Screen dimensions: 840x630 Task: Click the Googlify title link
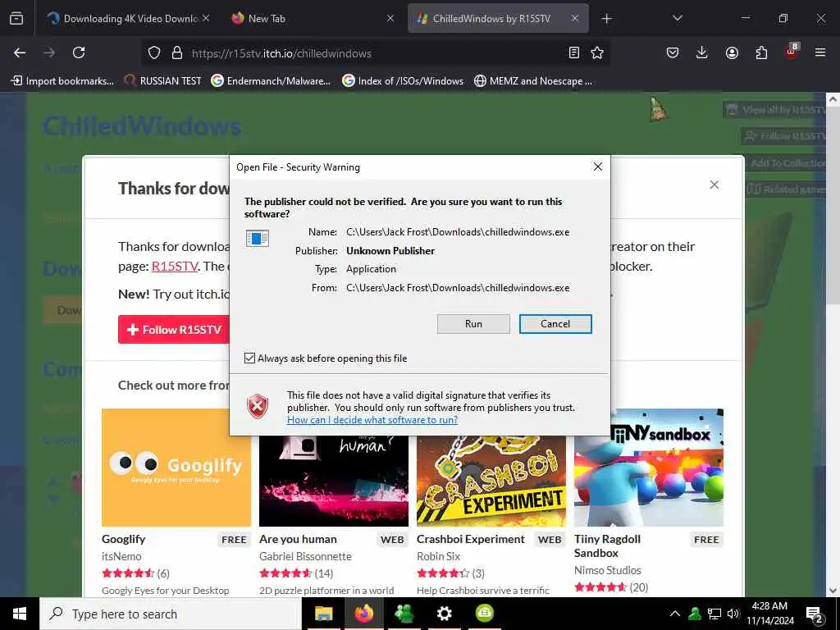tap(124, 539)
